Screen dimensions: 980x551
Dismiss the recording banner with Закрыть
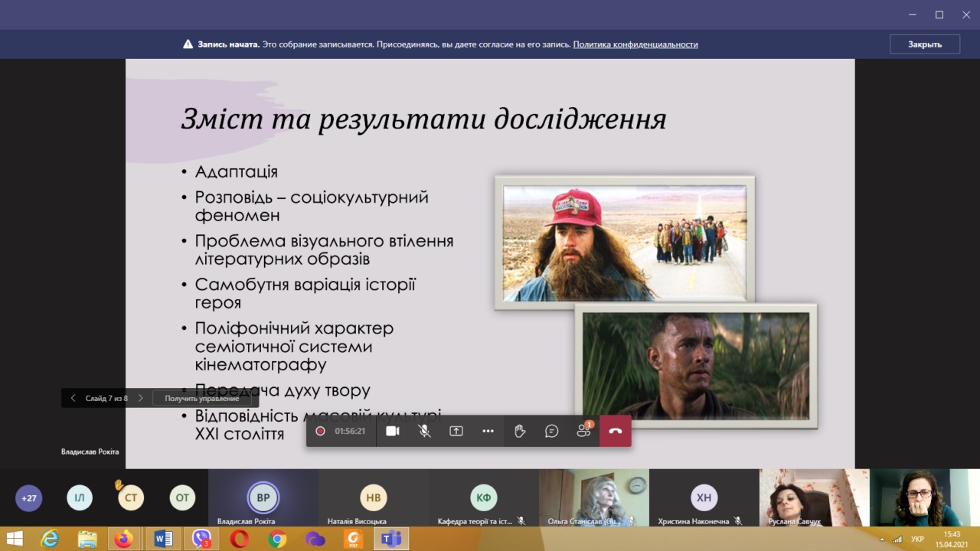click(x=924, y=44)
